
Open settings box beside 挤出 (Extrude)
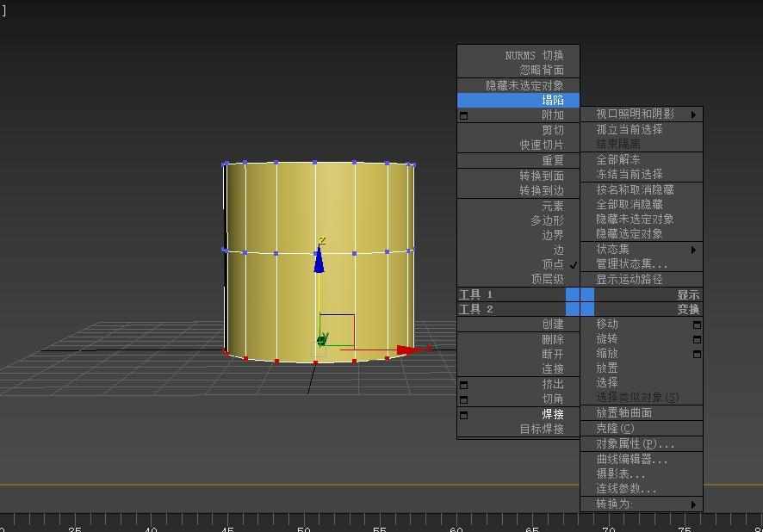click(x=463, y=385)
